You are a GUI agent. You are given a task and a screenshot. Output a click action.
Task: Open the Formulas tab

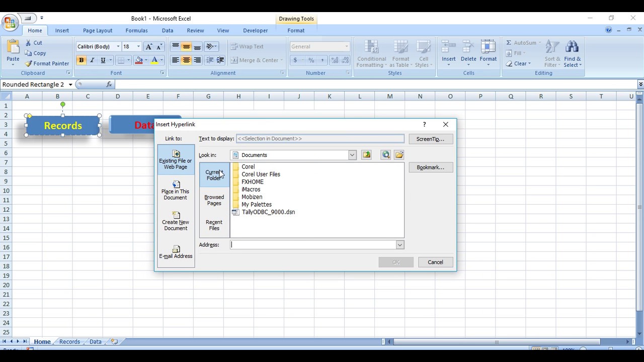[x=136, y=31]
